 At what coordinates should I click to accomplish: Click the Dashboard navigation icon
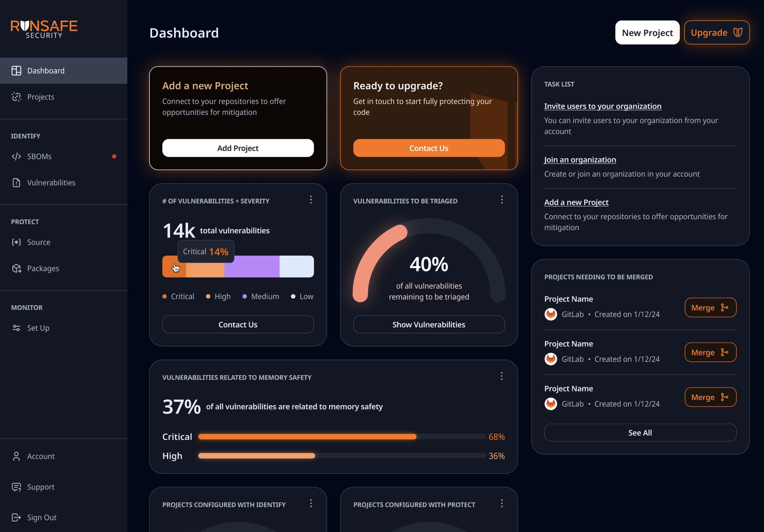click(16, 70)
